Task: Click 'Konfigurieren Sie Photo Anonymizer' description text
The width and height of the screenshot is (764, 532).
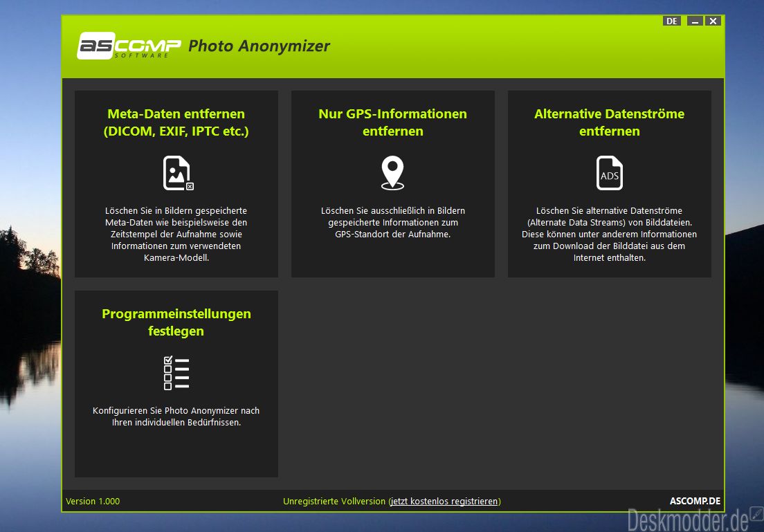Action: 176,416
